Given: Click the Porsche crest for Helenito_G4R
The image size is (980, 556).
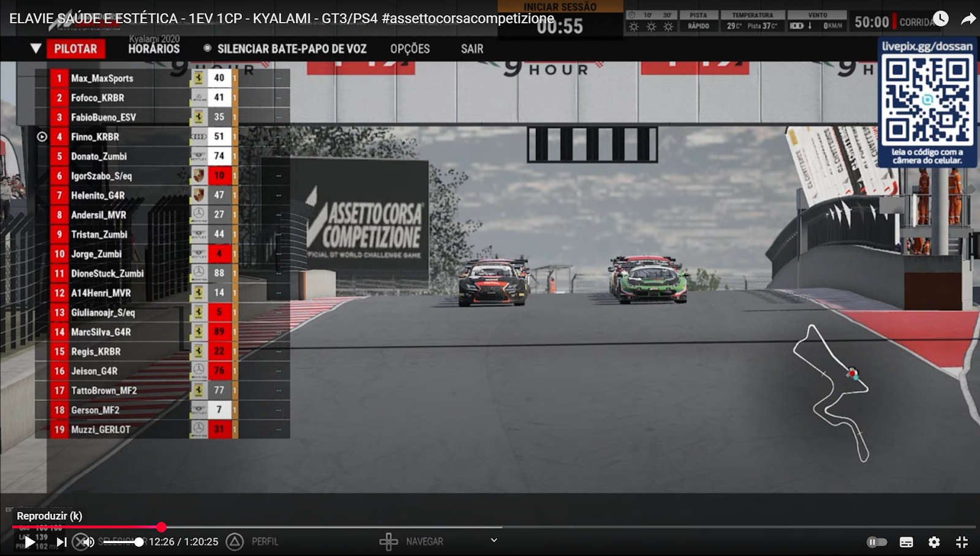Looking at the screenshot, I should point(199,195).
